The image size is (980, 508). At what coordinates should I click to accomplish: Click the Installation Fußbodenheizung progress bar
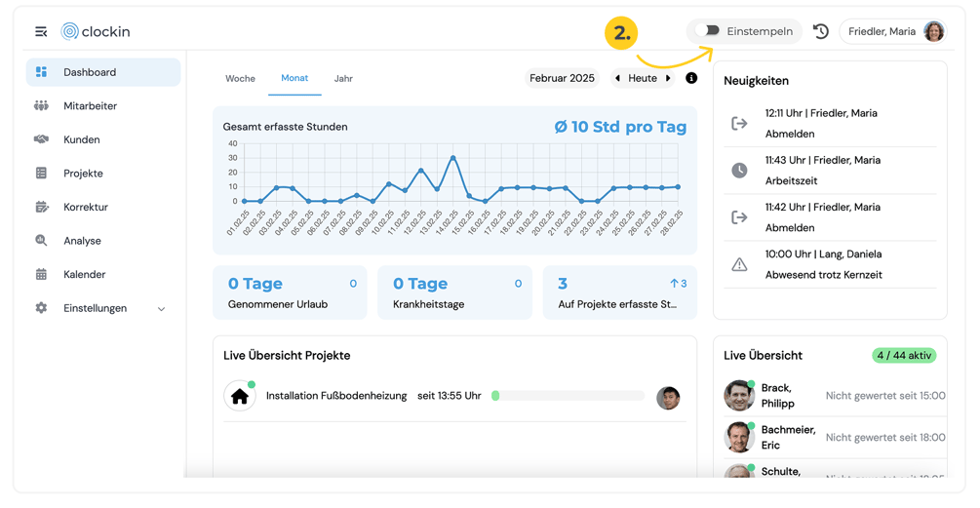[x=568, y=396]
